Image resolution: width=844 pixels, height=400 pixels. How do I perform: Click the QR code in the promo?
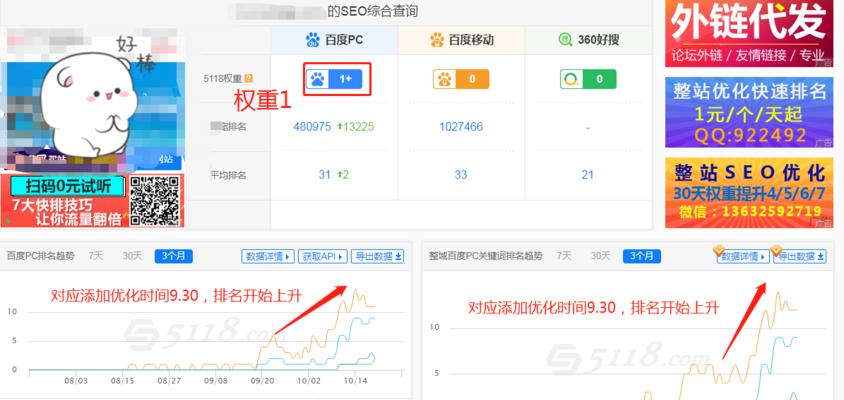pyautogui.click(x=155, y=200)
